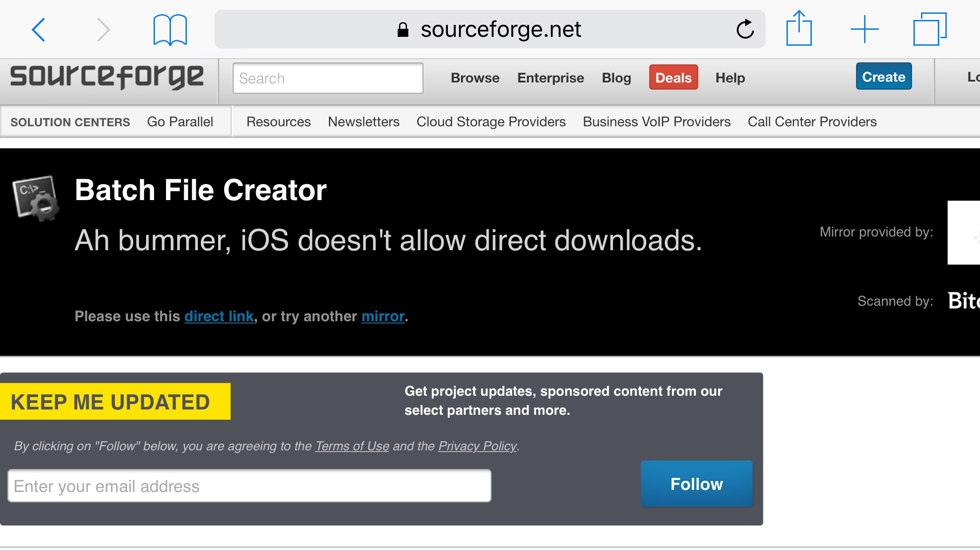Open a new tab with plus icon
Screen dimensions: 980x551
[864, 29]
